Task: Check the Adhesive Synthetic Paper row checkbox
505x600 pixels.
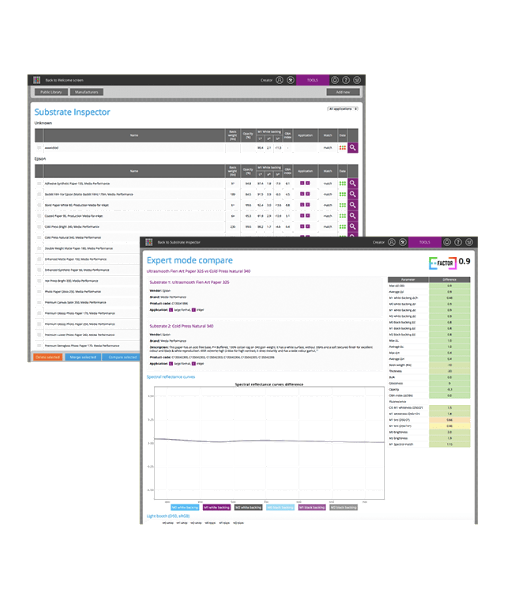Action: (39, 184)
